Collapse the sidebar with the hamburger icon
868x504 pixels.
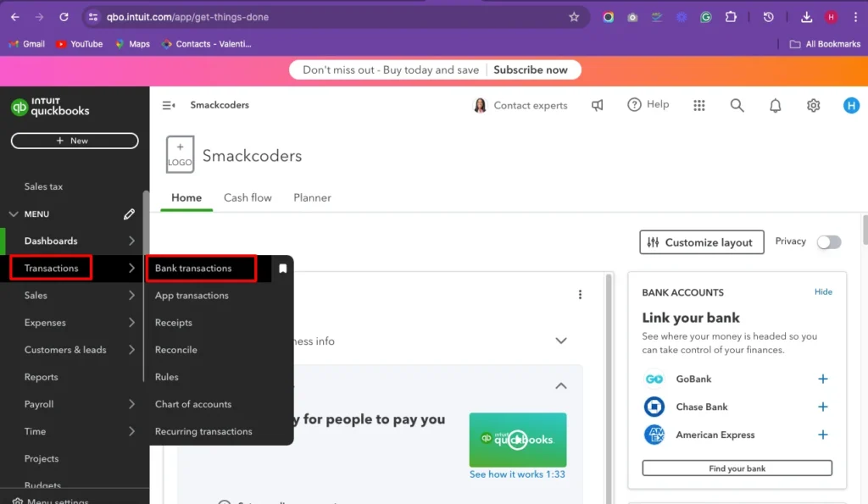click(x=169, y=105)
